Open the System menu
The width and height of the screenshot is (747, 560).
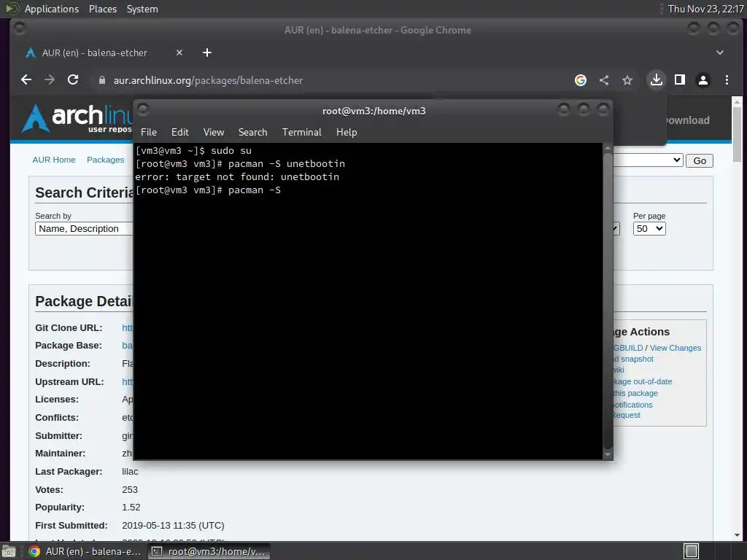pos(142,9)
